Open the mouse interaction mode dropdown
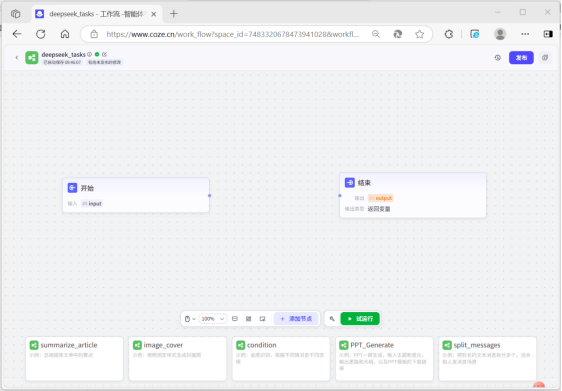Viewport: 562px width, 391px height. tap(190, 319)
